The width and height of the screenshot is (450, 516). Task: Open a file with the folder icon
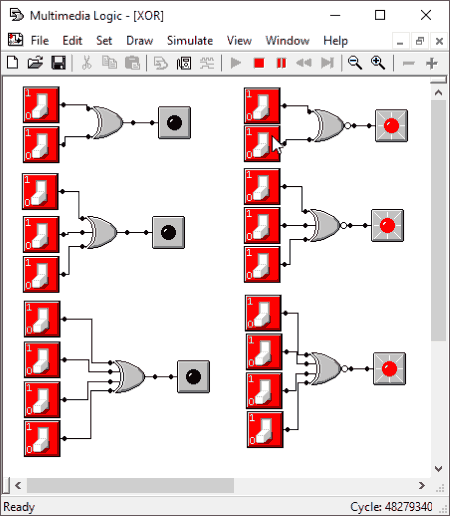[x=35, y=63]
